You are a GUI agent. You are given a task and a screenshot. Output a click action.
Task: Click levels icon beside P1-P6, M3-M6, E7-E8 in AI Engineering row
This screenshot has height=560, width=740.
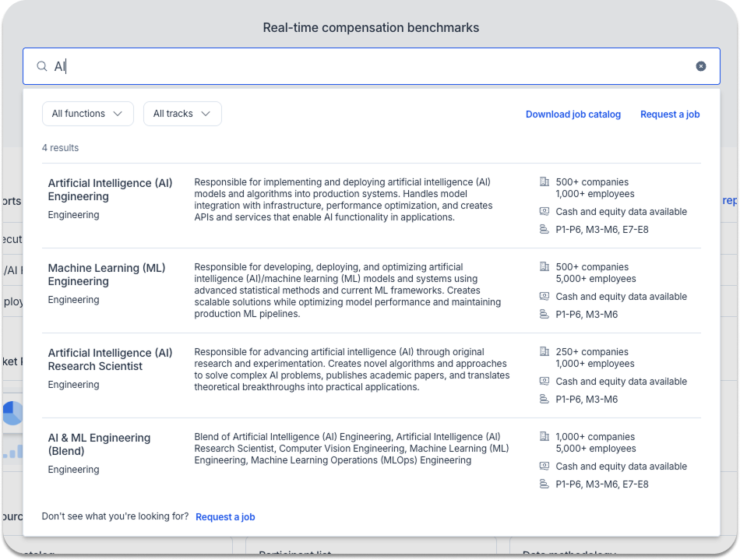click(544, 229)
